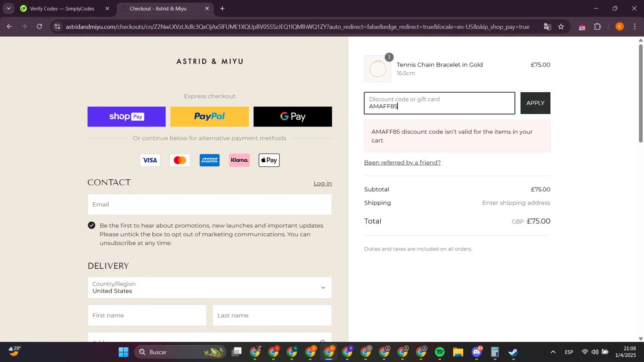Click the Tennis Chain Bracelet thumbnail
This screenshot has width=644, height=362.
click(377, 69)
